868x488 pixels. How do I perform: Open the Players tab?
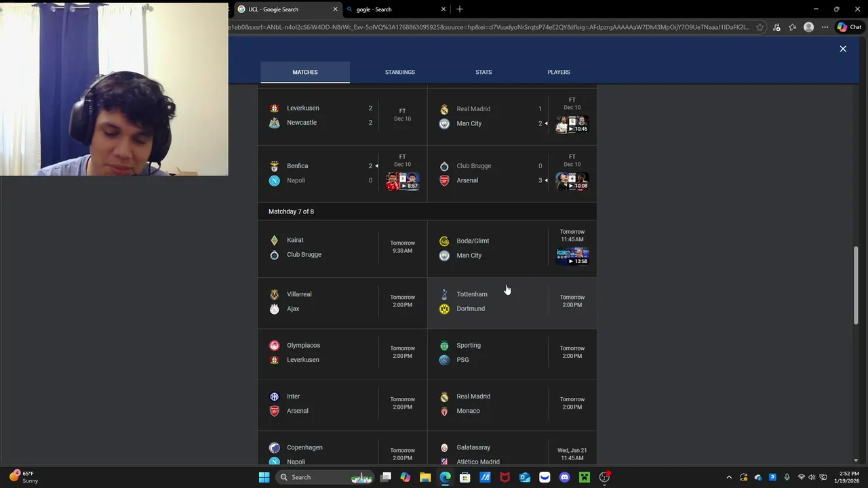[559, 72]
